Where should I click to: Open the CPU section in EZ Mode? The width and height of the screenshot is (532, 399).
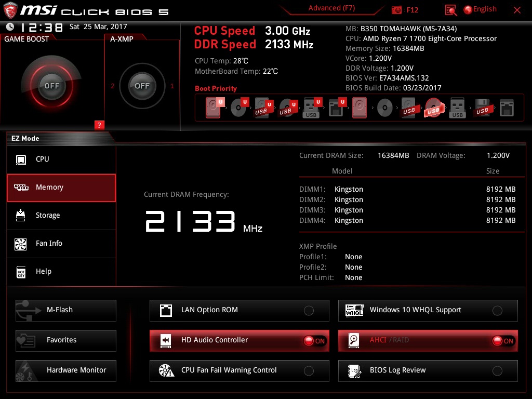(x=61, y=159)
